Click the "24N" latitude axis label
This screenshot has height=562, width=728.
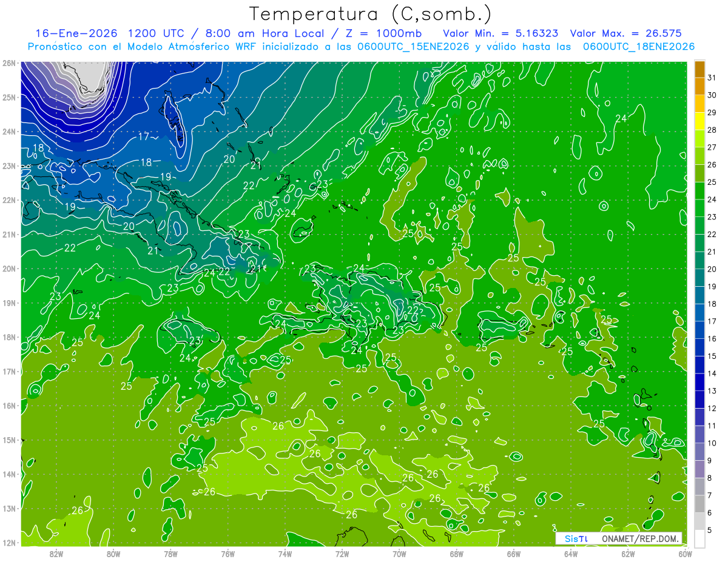[x=8, y=132]
